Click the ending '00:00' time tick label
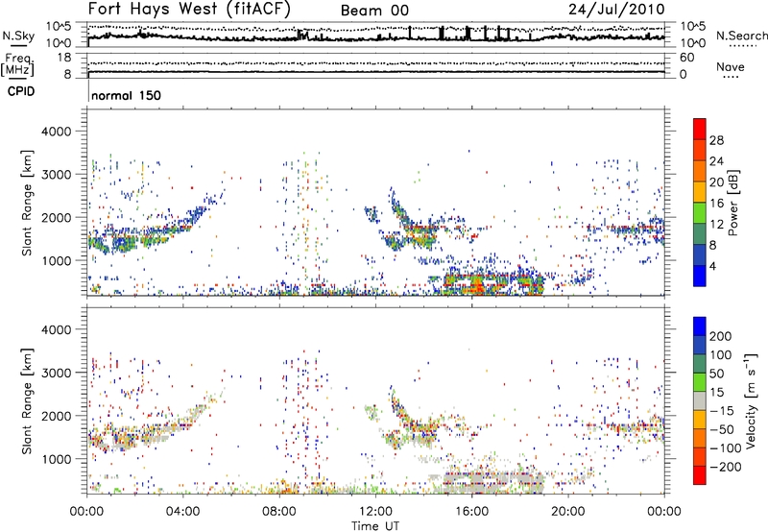The width and height of the screenshot is (768, 532). (663, 512)
